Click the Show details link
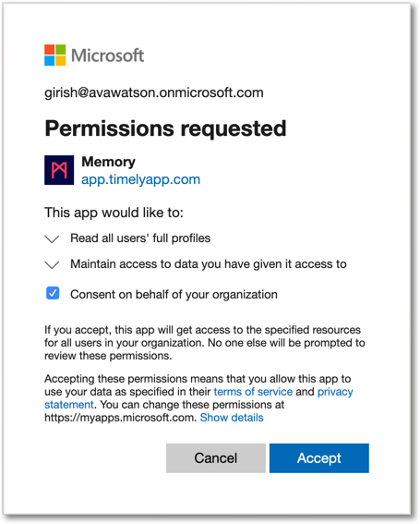Image resolution: width=420 pixels, height=524 pixels. pyautogui.click(x=232, y=418)
